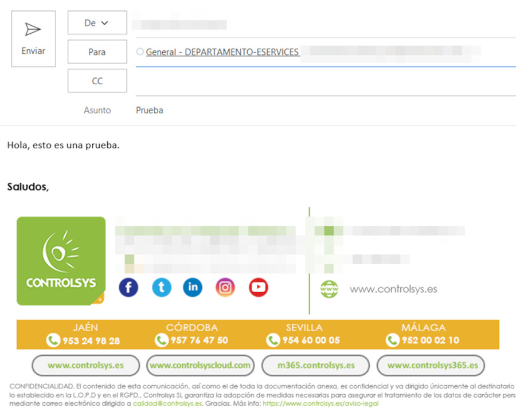Open the controlsys.es/aviso-legal link
516x420 pixels.
point(320,403)
